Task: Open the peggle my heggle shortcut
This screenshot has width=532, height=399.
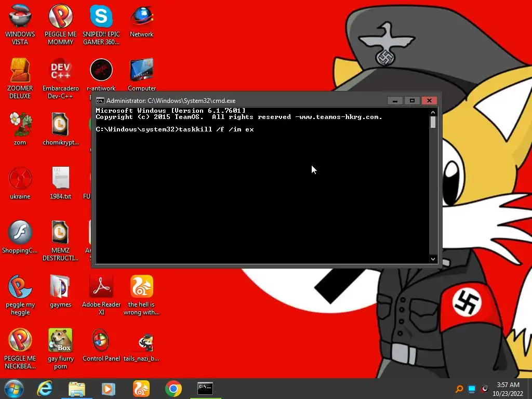Action: click(x=20, y=295)
